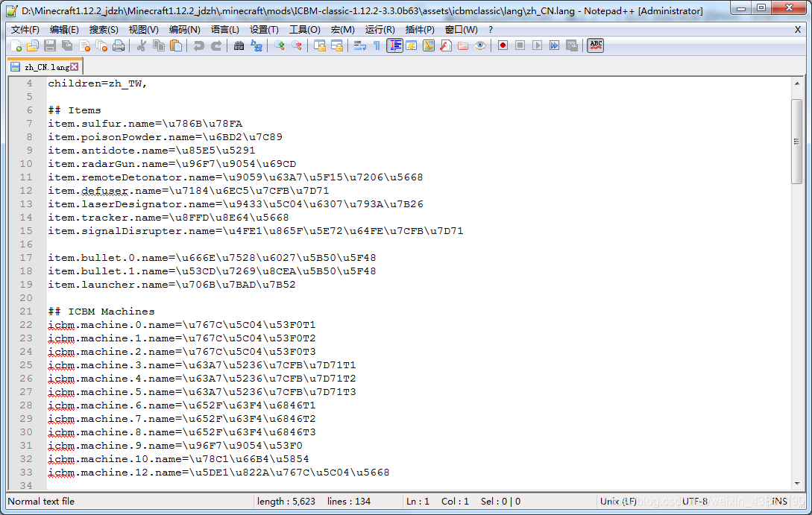Click the Cut scissors icon

point(141,46)
